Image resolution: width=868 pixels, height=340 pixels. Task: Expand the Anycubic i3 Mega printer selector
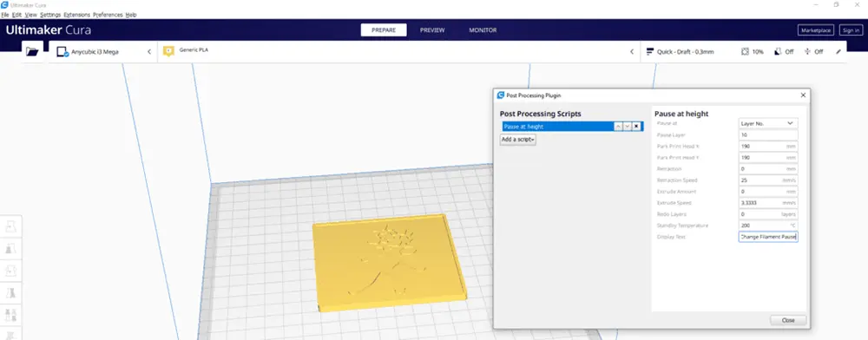pyautogui.click(x=103, y=51)
